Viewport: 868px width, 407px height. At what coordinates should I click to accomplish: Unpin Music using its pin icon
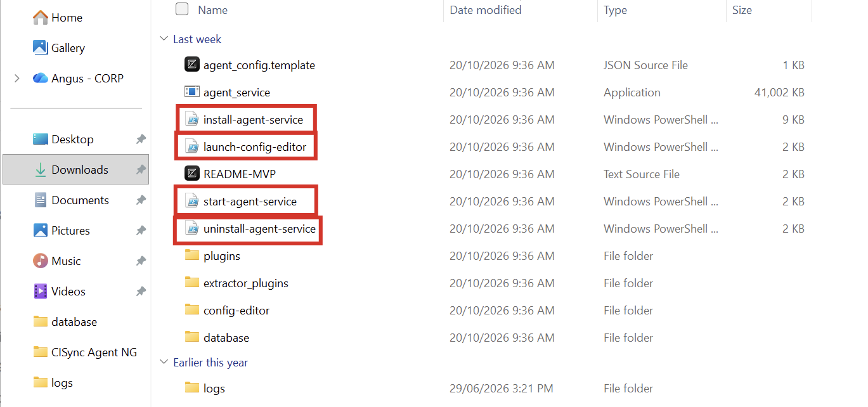tap(141, 261)
